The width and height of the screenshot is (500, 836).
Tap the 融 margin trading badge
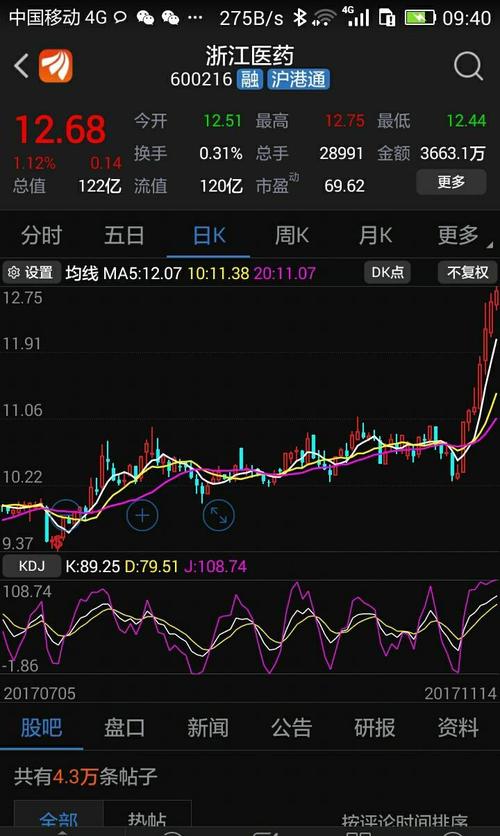point(250,79)
